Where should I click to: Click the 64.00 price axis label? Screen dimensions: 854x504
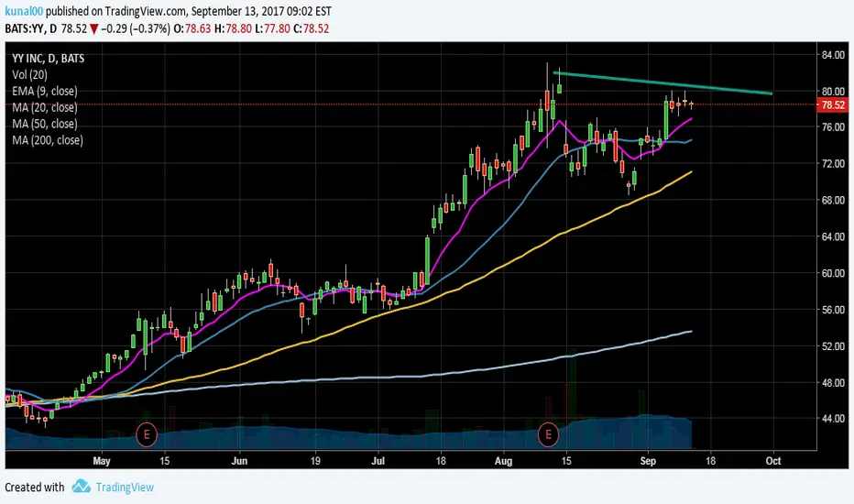[x=833, y=236]
